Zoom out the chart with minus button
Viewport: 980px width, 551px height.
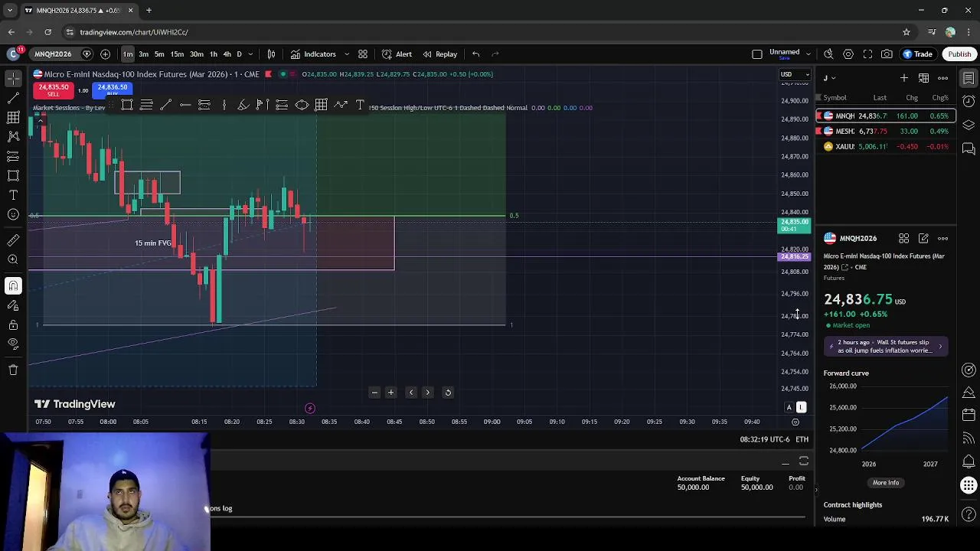[374, 393]
